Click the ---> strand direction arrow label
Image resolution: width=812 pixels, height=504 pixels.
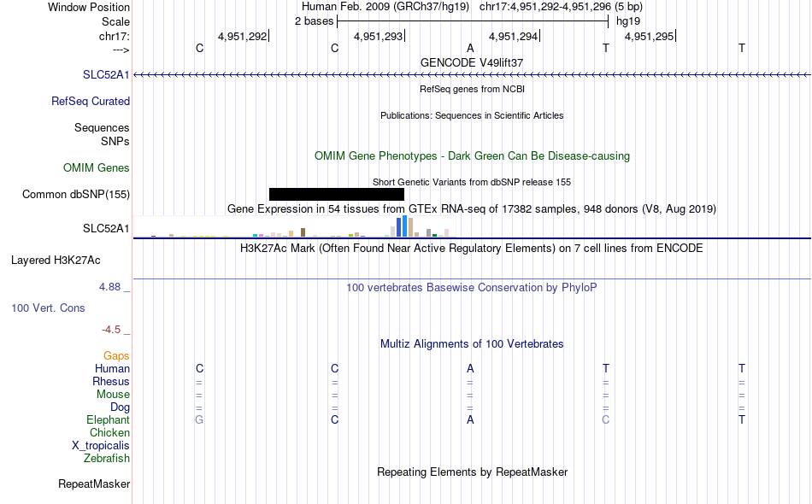click(x=121, y=50)
